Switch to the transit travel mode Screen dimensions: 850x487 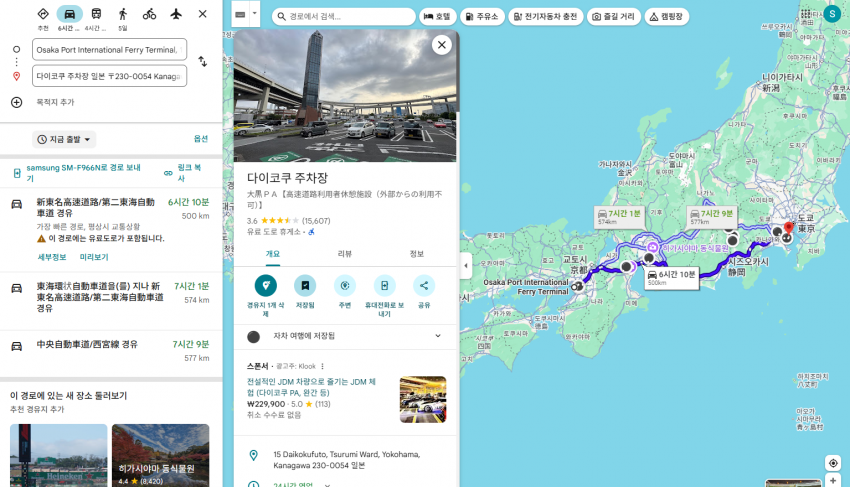96,14
